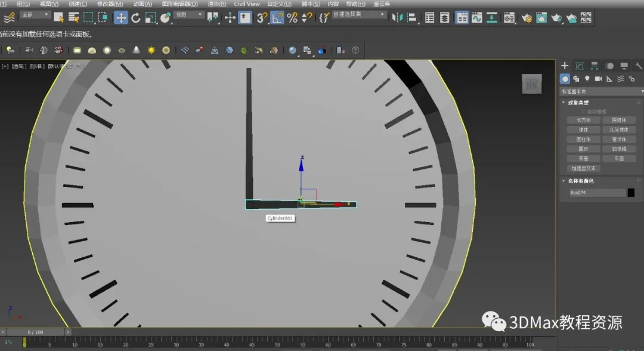
Task: Toggle the Ribbon display button
Action: 462,18
